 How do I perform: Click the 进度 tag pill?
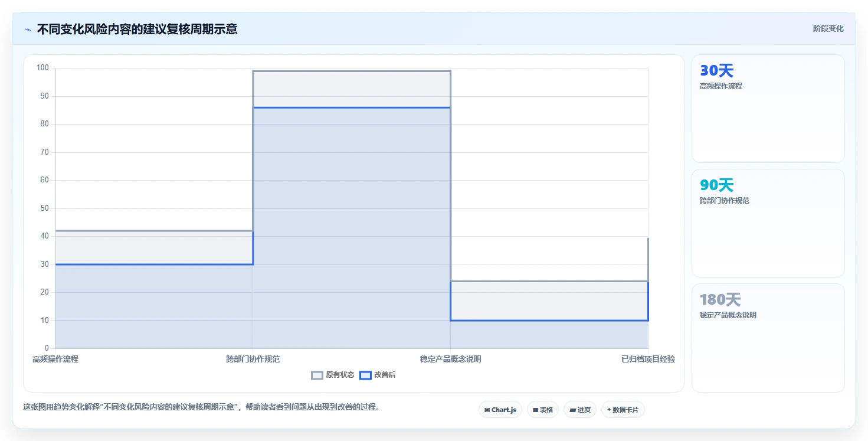[x=580, y=410]
